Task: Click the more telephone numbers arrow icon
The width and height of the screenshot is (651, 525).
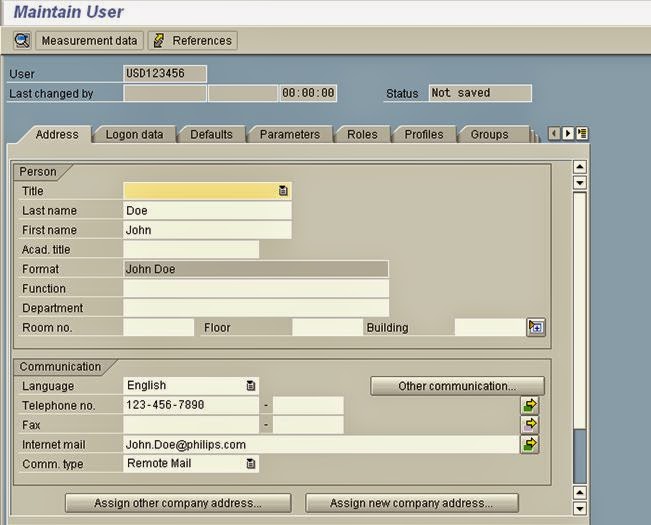Action: point(529,405)
